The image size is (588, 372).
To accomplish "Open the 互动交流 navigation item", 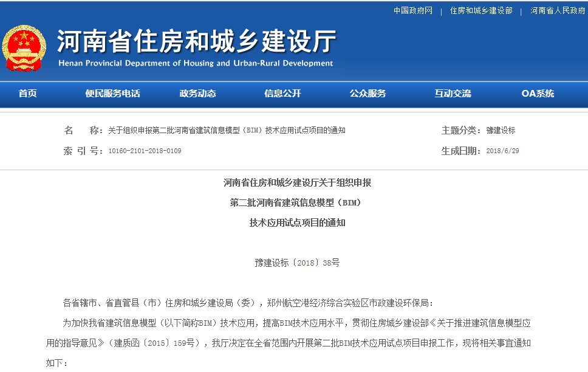I will (x=453, y=94).
